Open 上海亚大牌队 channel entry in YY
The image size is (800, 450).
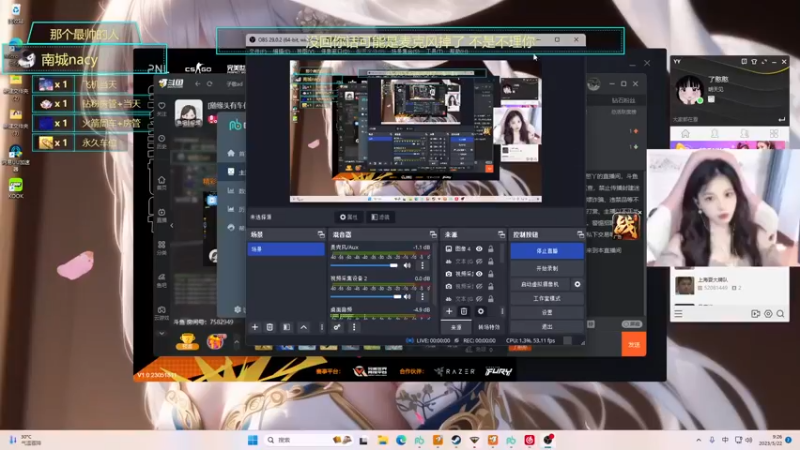730,285
